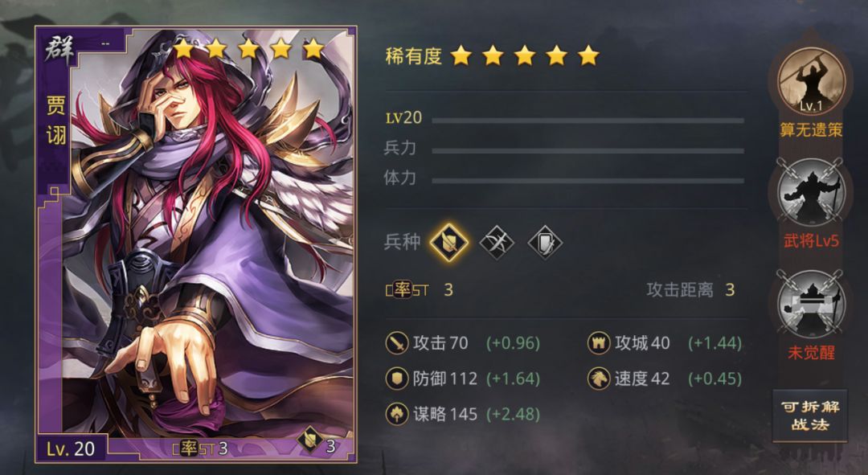Click the horse icon beside 速度 42
The height and width of the screenshot is (475, 868).
point(599,379)
